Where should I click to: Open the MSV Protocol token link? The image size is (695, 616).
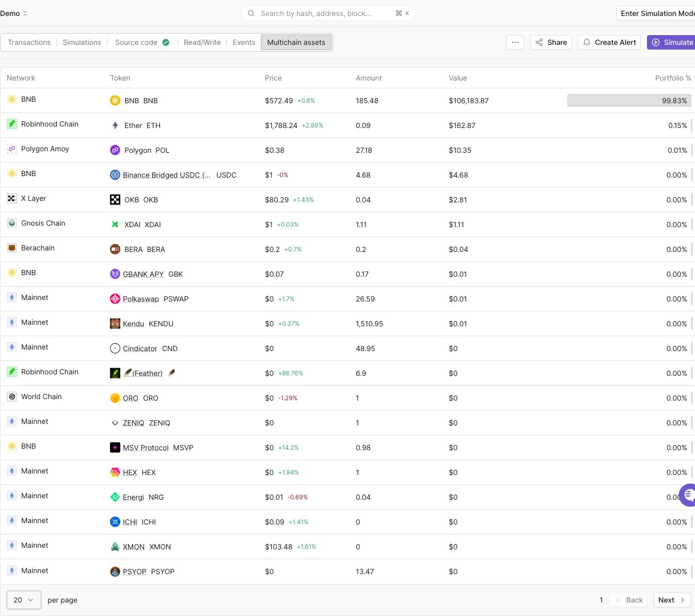click(x=146, y=448)
